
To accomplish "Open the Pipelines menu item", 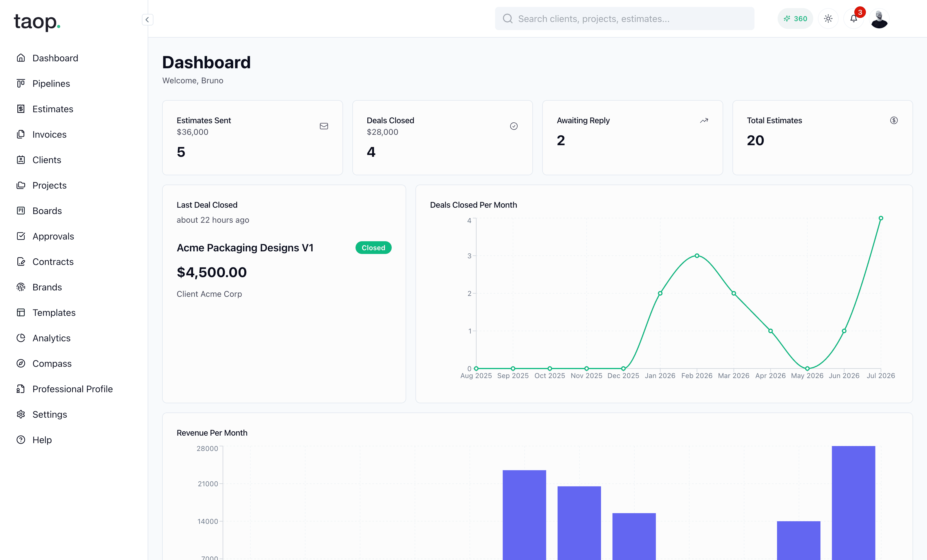I will coord(51,83).
